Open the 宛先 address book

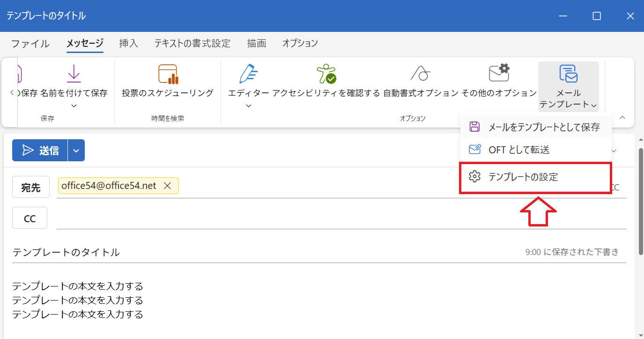pyautogui.click(x=31, y=187)
